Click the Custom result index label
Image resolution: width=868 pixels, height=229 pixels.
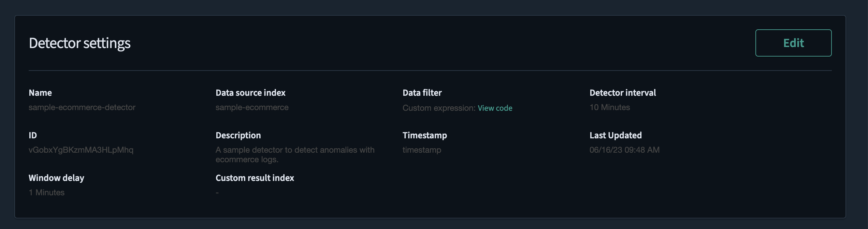coord(255,178)
